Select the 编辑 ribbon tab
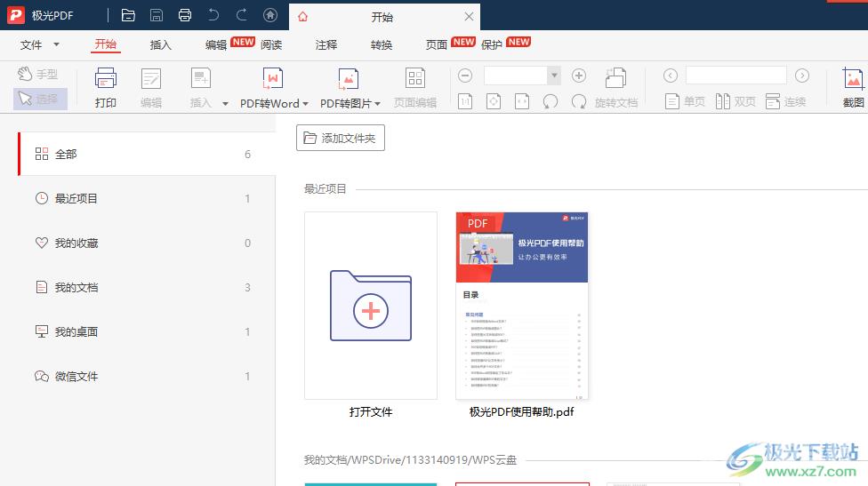This screenshot has height=486, width=868. [x=216, y=44]
